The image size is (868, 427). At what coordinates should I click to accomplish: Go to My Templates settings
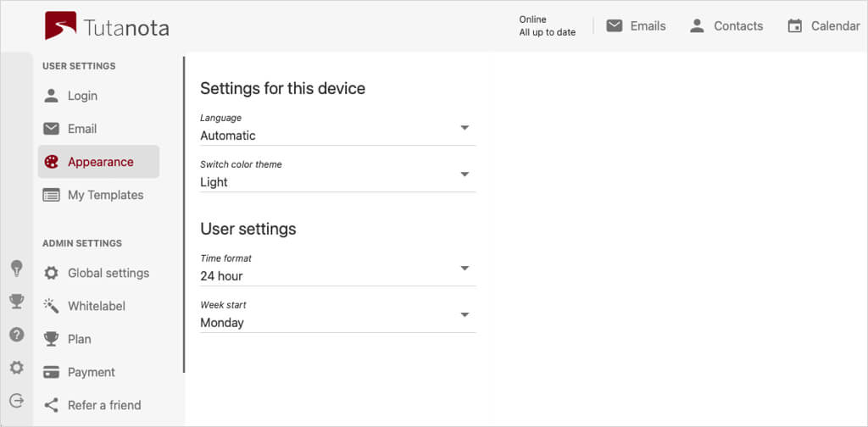point(105,195)
